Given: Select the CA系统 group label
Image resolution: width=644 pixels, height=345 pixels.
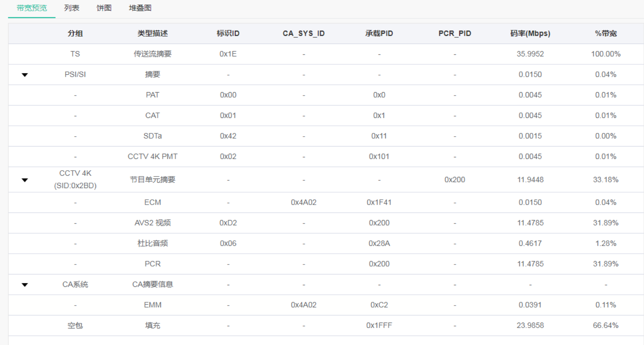Looking at the screenshot, I should point(75,284).
